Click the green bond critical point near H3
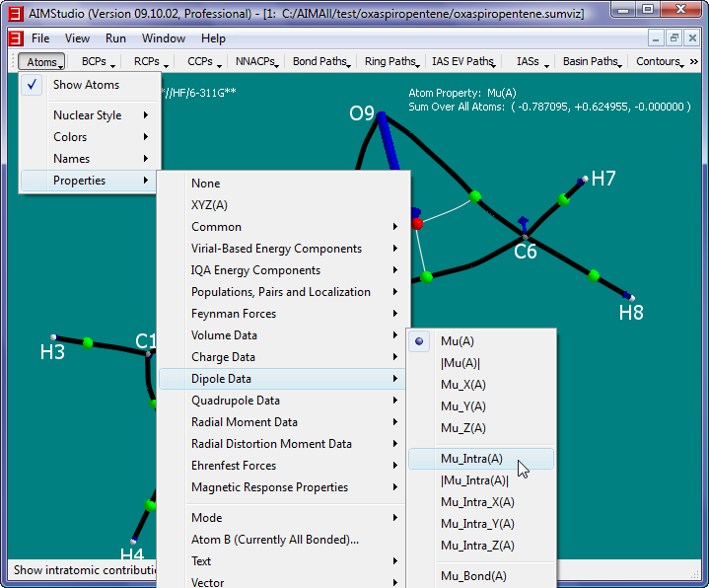Screen dimensions: 709x588 (88, 342)
